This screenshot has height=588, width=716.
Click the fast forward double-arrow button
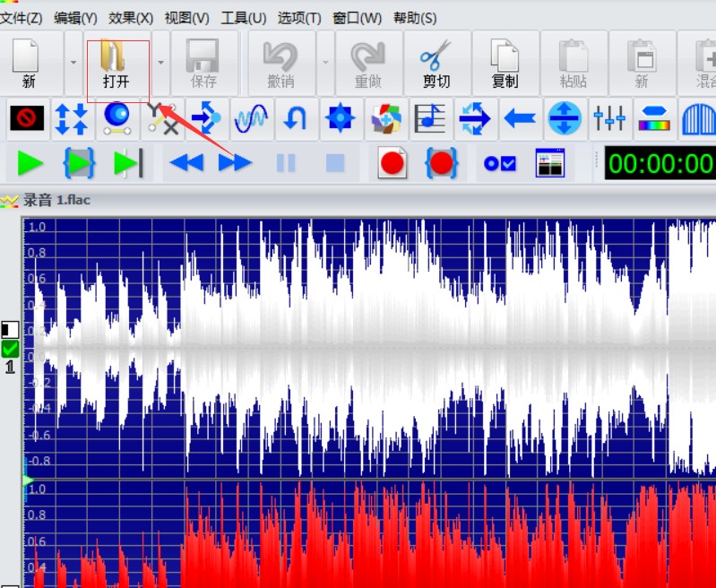point(235,163)
